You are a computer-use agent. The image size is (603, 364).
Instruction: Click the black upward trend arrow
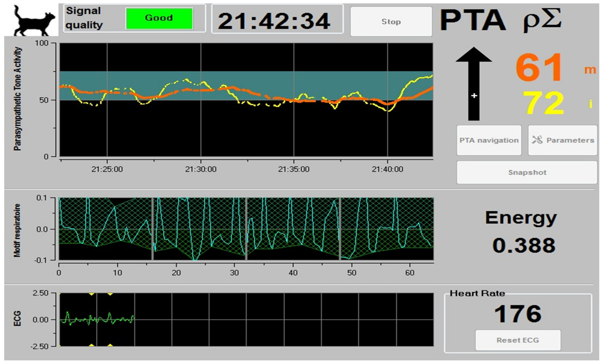pyautogui.click(x=474, y=73)
